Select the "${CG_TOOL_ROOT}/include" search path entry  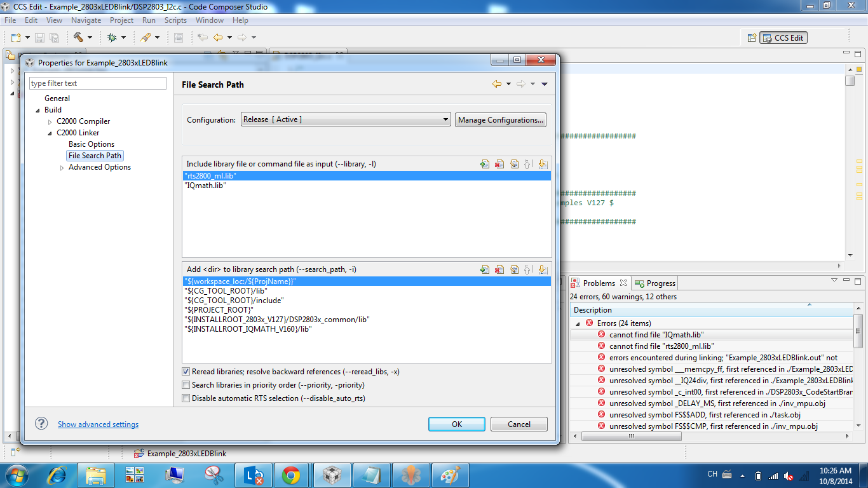click(367, 300)
